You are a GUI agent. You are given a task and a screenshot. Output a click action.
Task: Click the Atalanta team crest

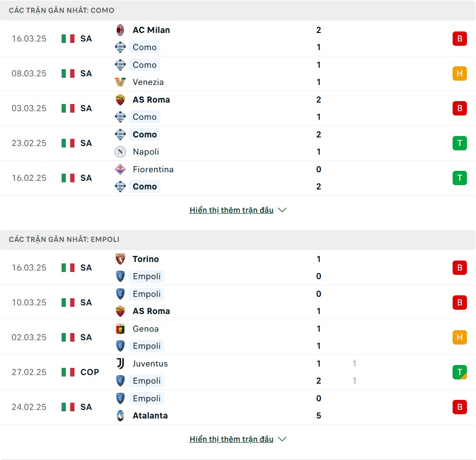click(x=120, y=416)
